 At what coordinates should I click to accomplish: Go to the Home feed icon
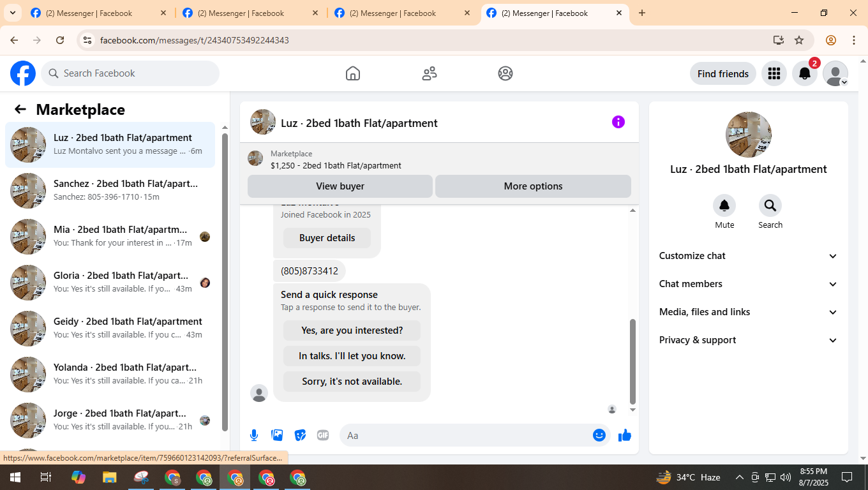tap(353, 73)
